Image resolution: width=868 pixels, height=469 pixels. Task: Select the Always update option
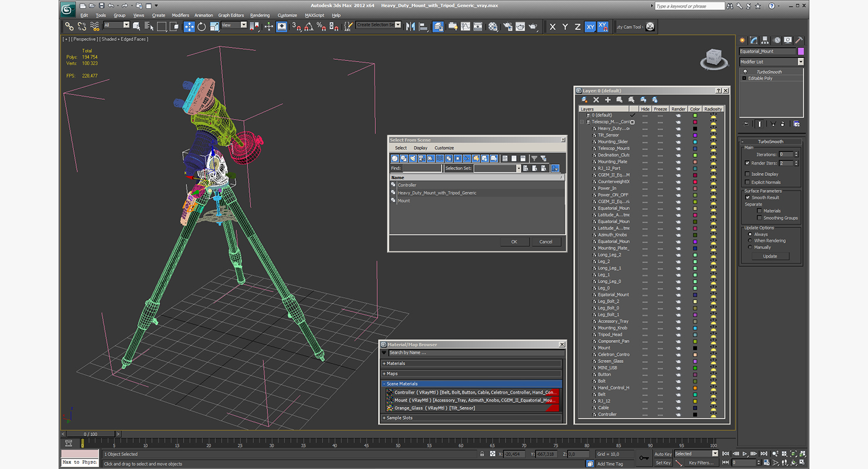tap(750, 235)
